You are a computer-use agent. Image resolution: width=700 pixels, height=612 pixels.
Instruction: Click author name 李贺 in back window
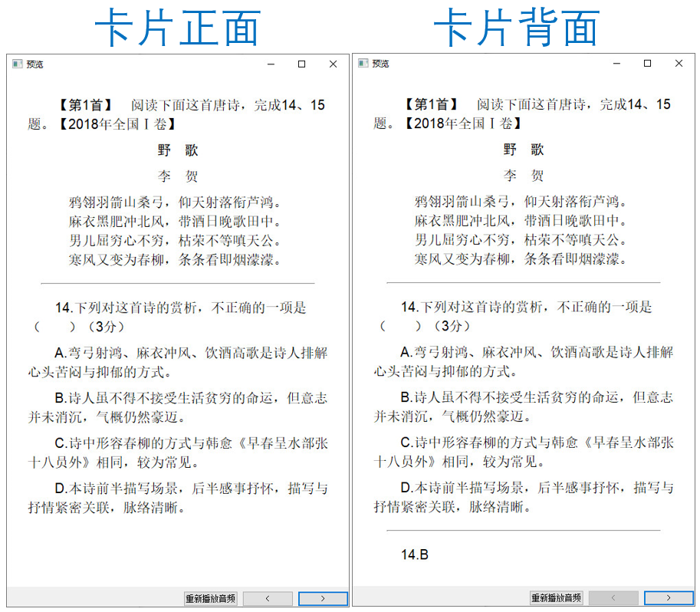coord(524,175)
